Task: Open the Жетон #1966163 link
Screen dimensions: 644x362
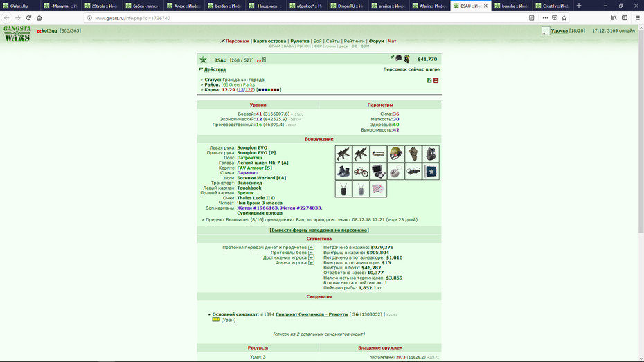Action: click(257, 208)
